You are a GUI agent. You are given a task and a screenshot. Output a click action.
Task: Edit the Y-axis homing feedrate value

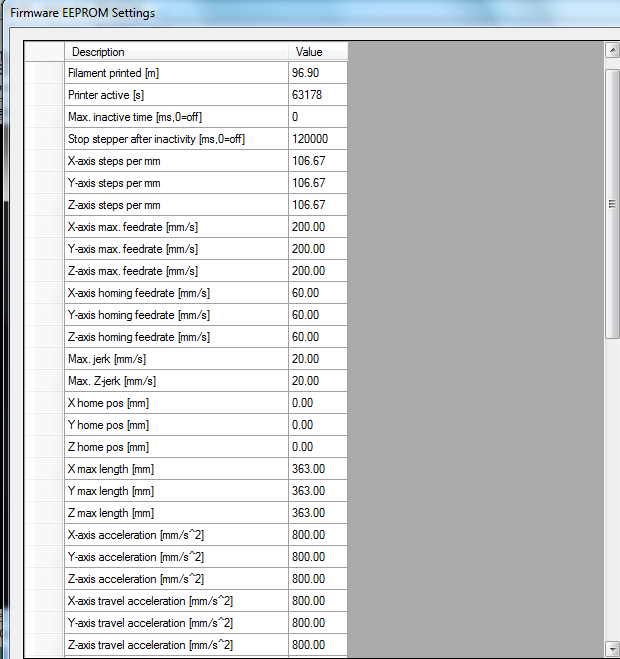point(317,315)
